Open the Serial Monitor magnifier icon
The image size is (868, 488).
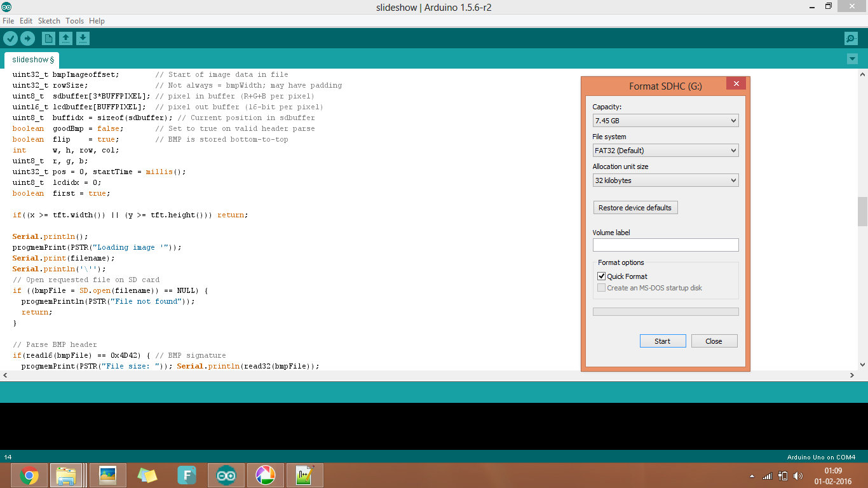point(851,39)
